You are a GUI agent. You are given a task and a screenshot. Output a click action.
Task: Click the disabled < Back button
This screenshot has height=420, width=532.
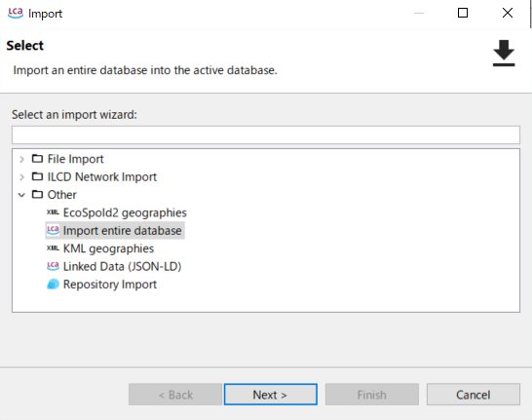(x=175, y=395)
